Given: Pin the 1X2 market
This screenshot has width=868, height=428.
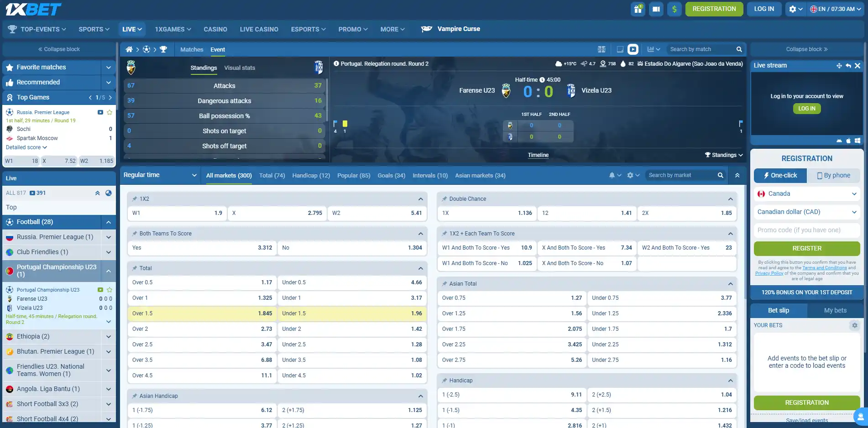Looking at the screenshot, I should pyautogui.click(x=135, y=199).
